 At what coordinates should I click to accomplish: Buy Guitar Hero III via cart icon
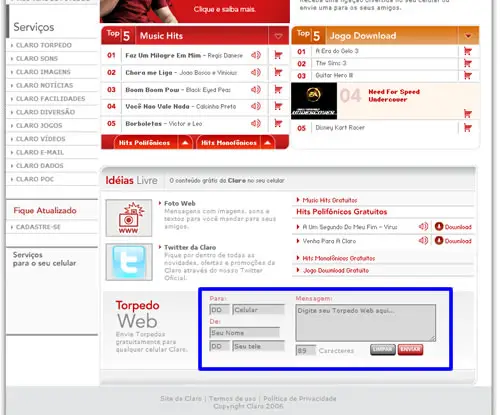468,75
